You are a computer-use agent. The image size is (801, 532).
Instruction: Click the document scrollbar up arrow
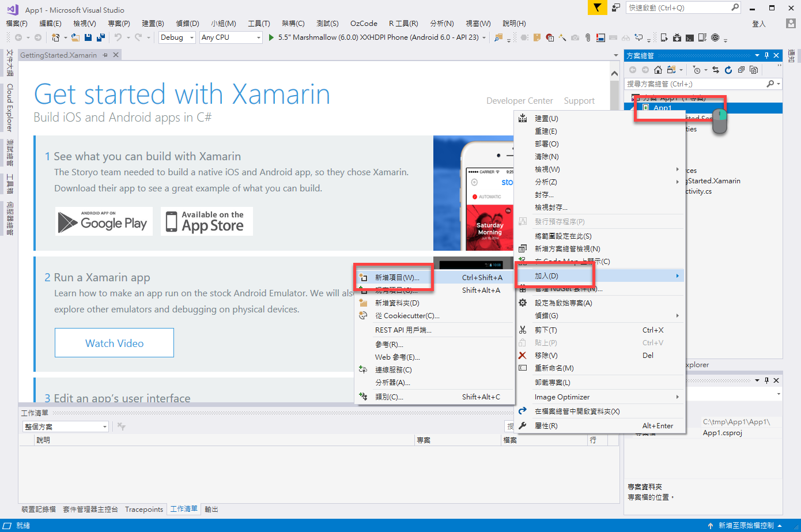tap(614, 73)
